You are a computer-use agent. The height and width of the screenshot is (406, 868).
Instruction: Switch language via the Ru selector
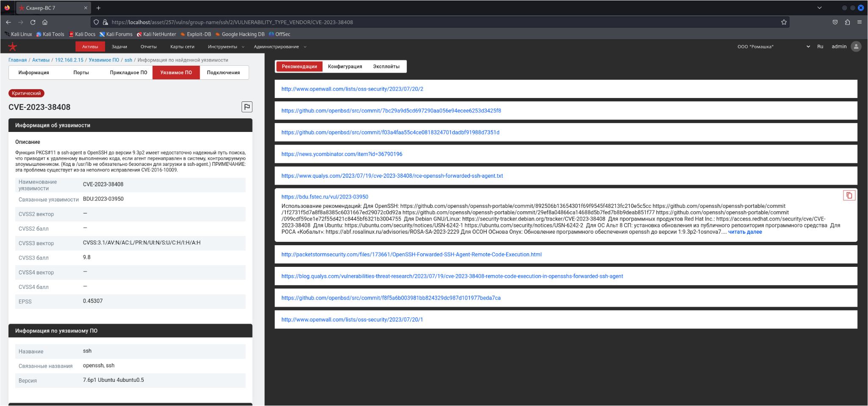(820, 47)
